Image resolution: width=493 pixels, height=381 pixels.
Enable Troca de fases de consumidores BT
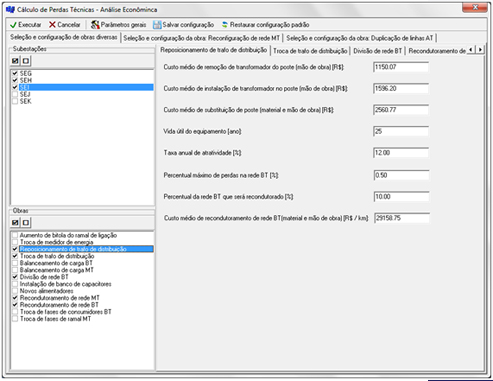pyautogui.click(x=15, y=312)
